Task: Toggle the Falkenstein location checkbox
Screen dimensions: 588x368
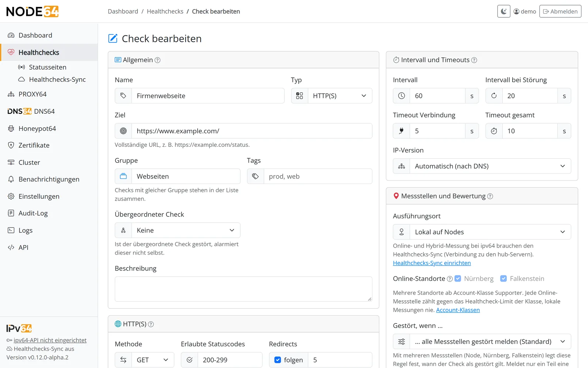Action: click(x=503, y=279)
